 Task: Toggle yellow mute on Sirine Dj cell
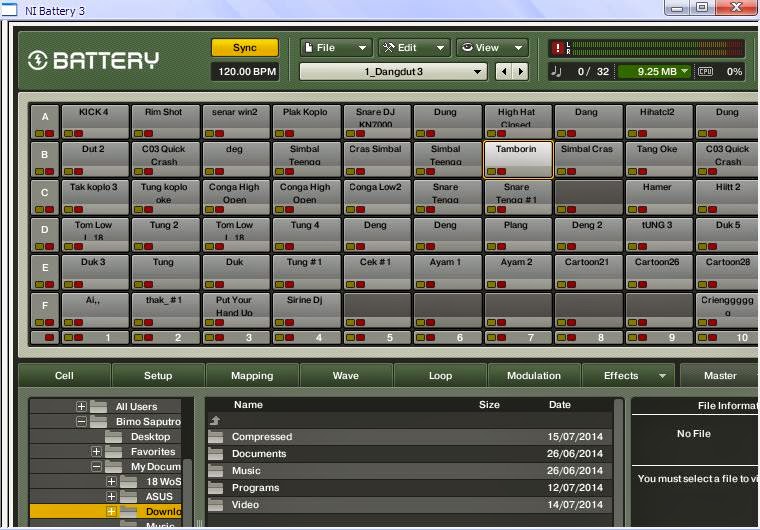click(280, 322)
